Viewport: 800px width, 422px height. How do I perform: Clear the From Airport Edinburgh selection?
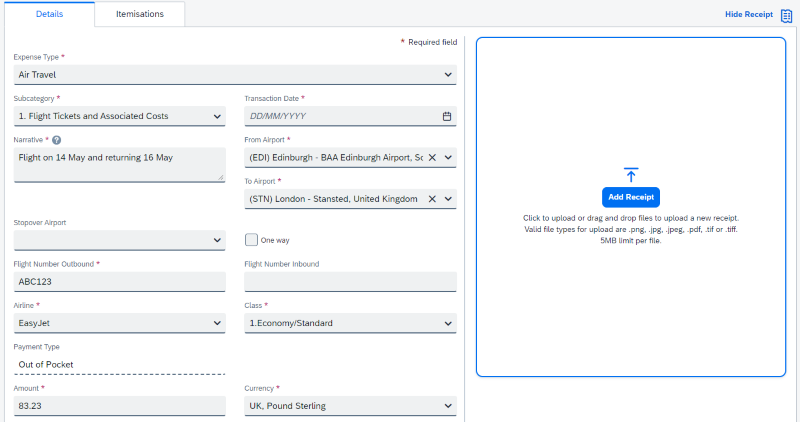[x=432, y=157]
